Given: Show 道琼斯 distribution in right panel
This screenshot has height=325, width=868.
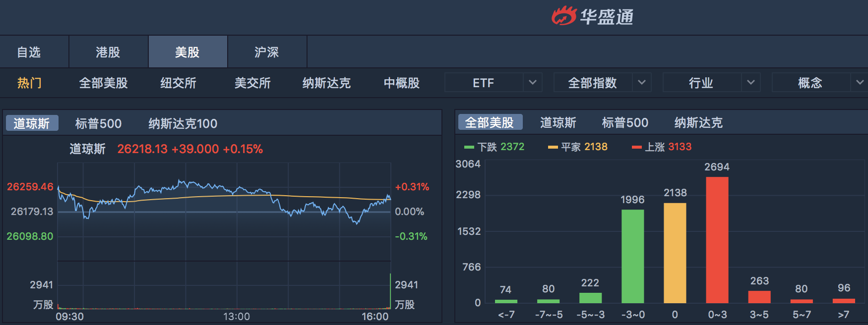Looking at the screenshot, I should pos(558,123).
